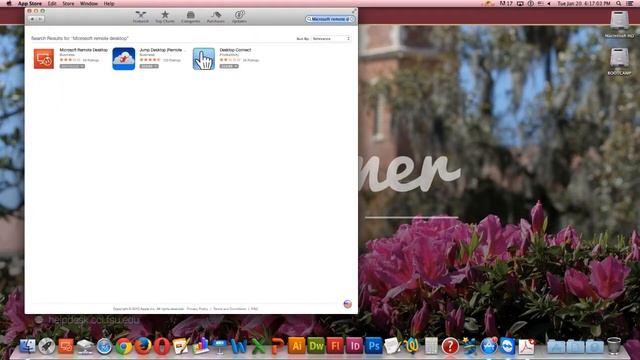Open Microsoft Excel from the dock

258,346
